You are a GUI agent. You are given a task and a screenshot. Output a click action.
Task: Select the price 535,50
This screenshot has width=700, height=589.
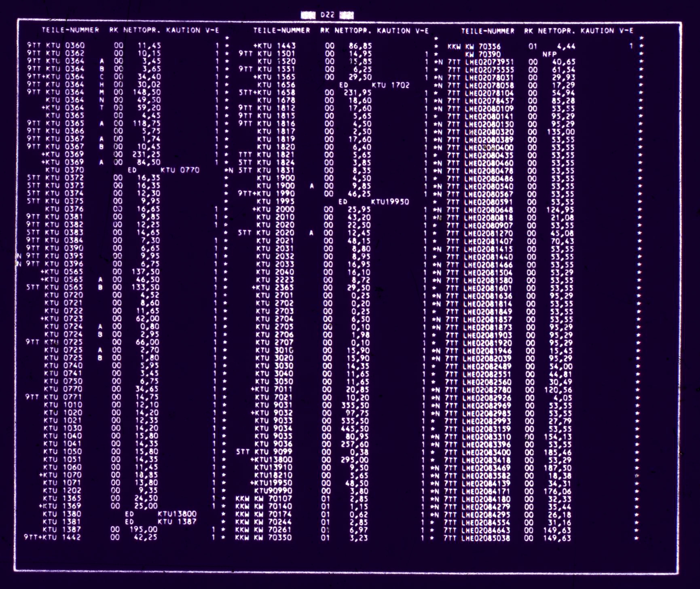point(355,421)
